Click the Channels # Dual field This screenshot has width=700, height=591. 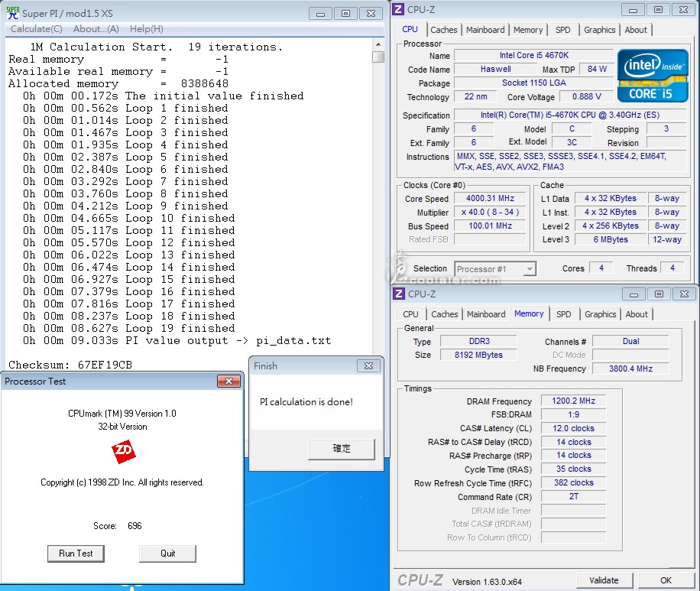click(x=630, y=341)
